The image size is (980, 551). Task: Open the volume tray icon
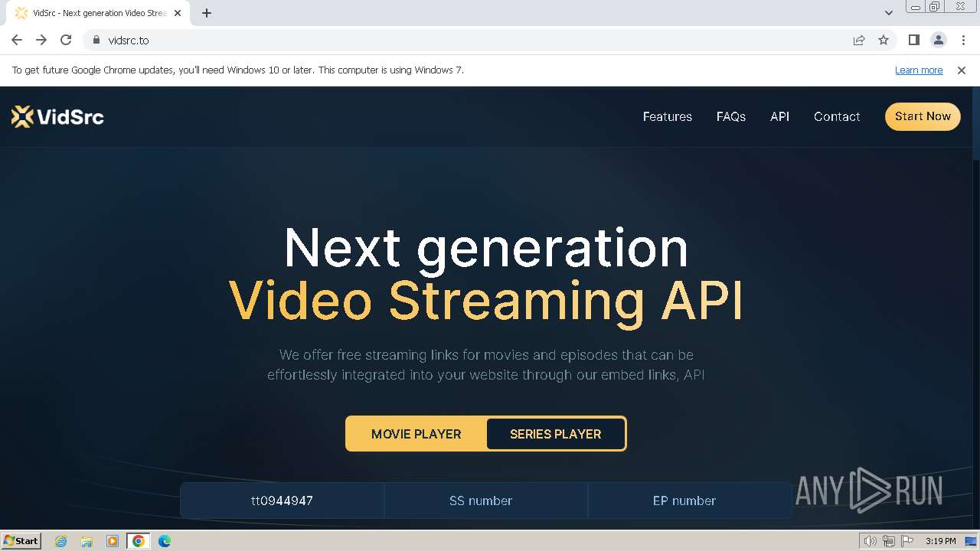click(871, 541)
